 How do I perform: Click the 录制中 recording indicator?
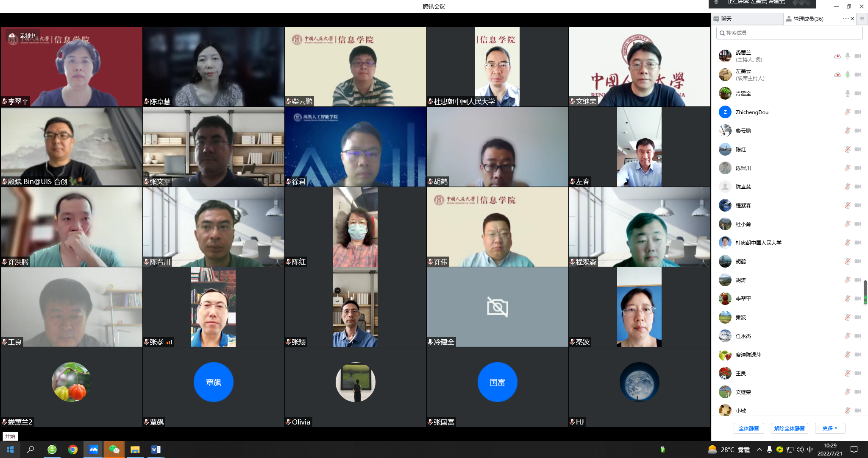[x=23, y=36]
